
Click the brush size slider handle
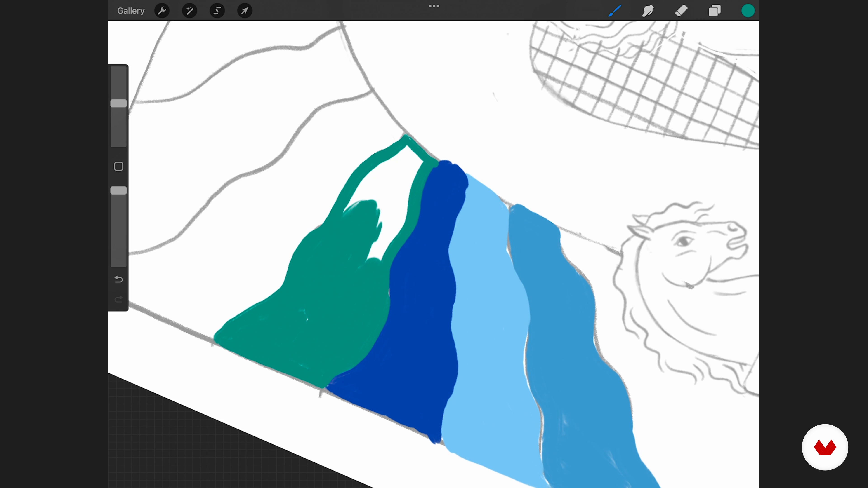click(119, 103)
